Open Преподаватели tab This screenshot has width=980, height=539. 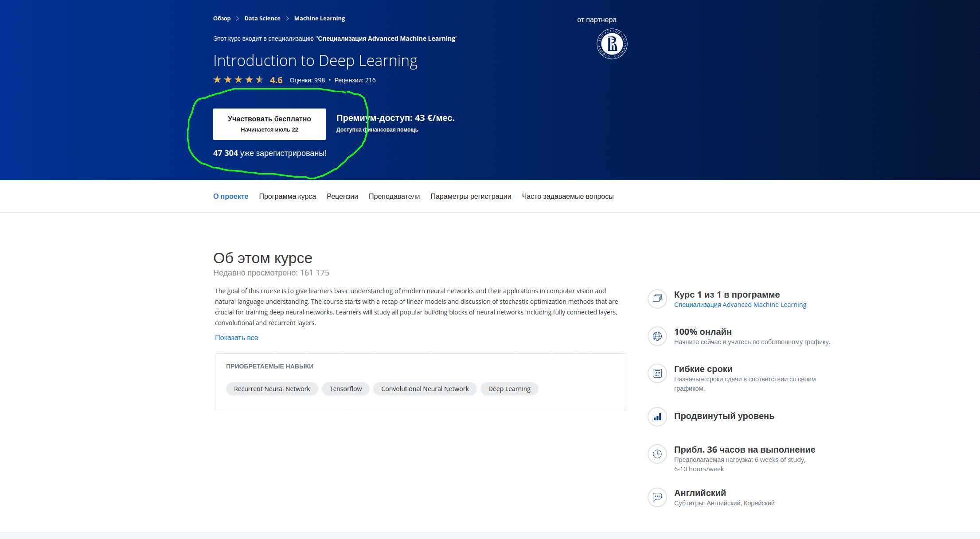[x=394, y=196]
